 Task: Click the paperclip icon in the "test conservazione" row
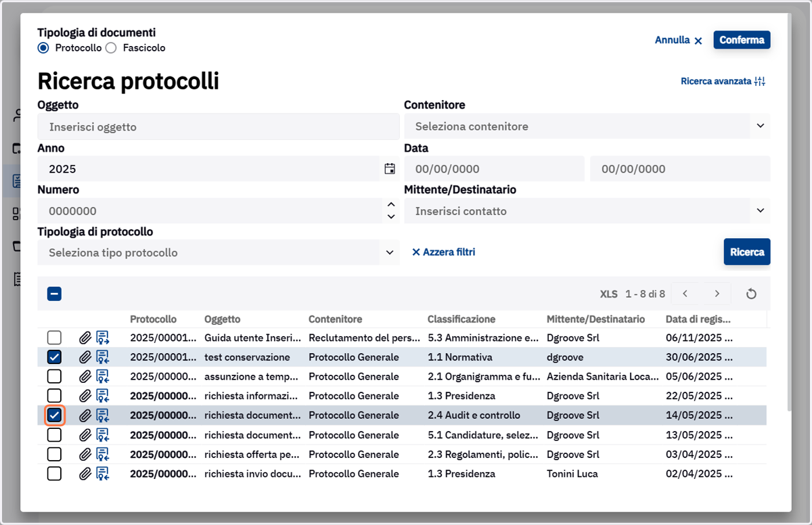point(85,357)
